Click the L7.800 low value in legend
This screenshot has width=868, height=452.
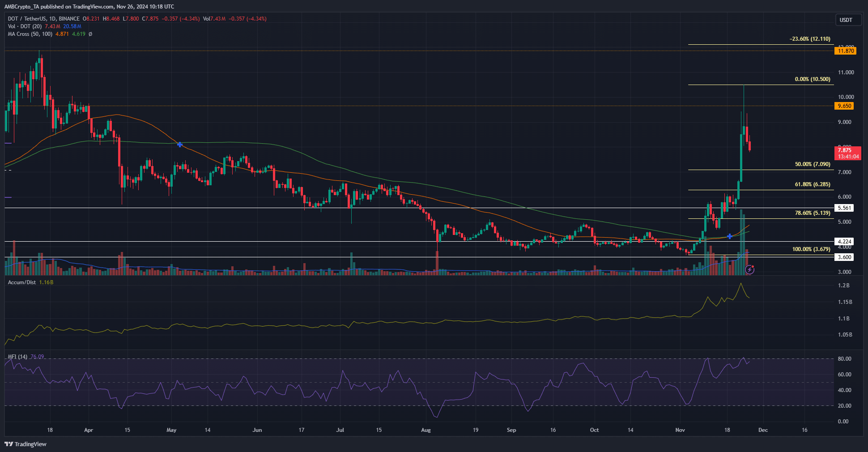click(131, 19)
